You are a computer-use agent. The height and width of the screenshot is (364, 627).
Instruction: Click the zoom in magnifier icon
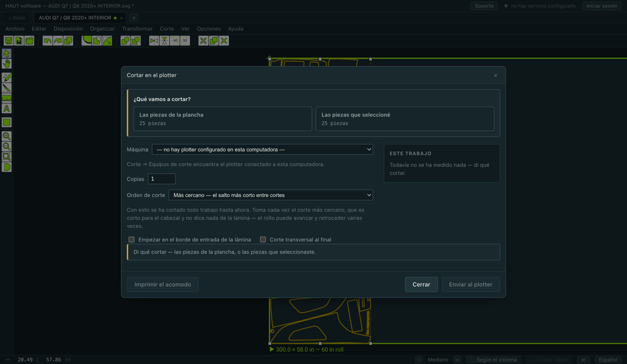point(7,136)
